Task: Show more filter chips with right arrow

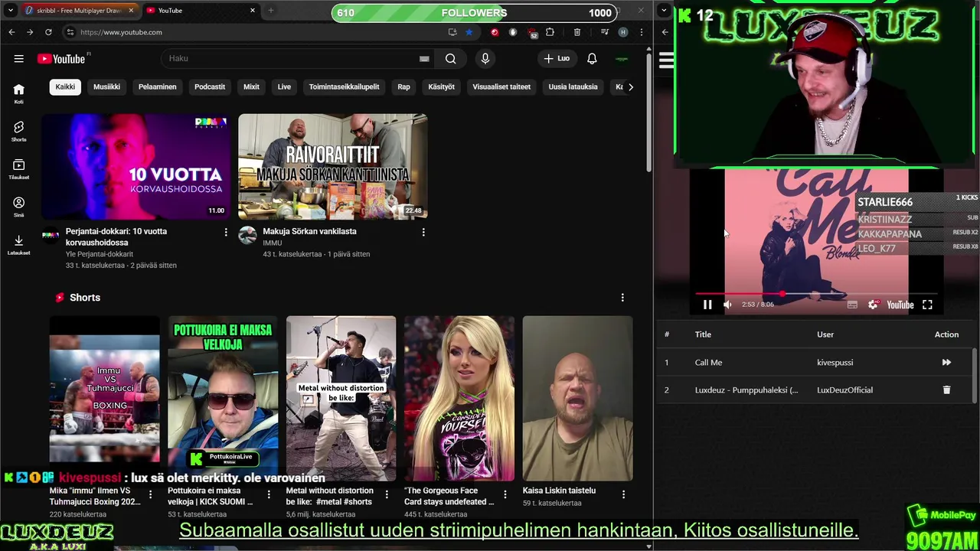Action: pyautogui.click(x=630, y=86)
